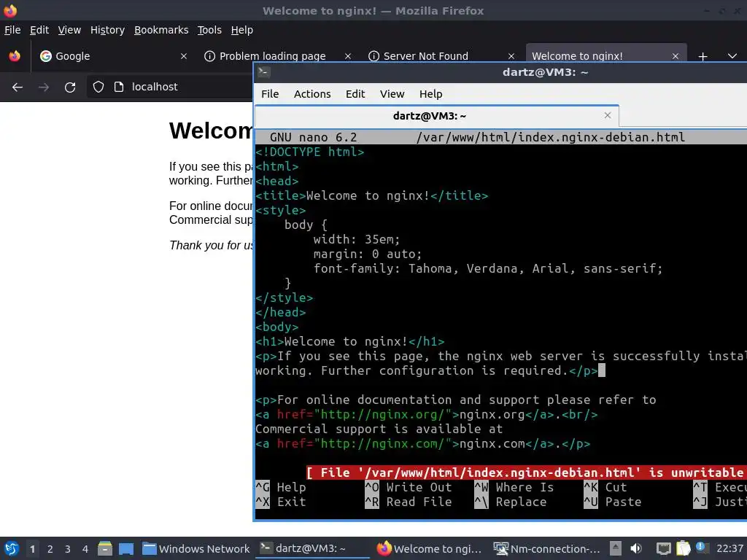Viewport: 747px width, 560px height.
Task: Switch to Server Not Found tab
Action: tap(425, 56)
